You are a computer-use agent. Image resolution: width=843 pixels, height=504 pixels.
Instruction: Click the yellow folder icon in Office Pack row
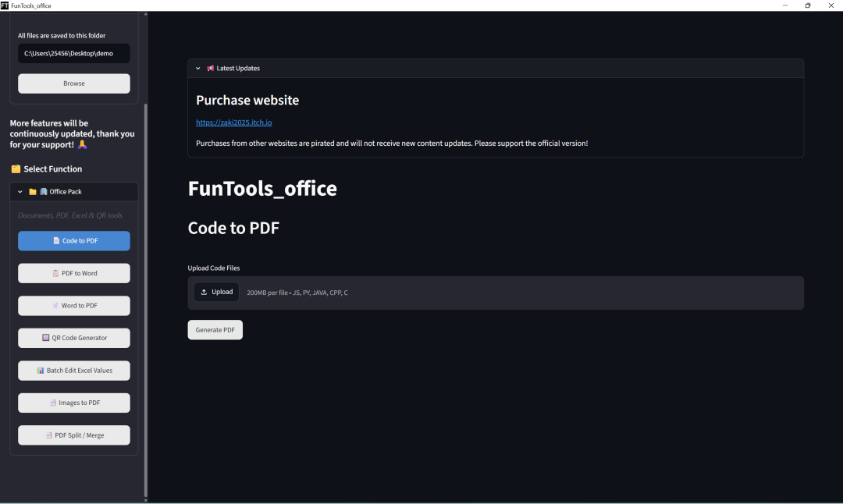click(x=33, y=192)
